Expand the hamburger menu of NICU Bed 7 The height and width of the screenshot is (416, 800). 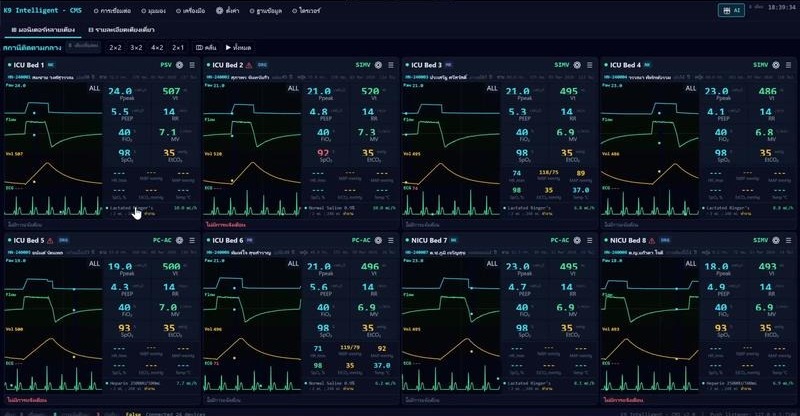(x=589, y=240)
